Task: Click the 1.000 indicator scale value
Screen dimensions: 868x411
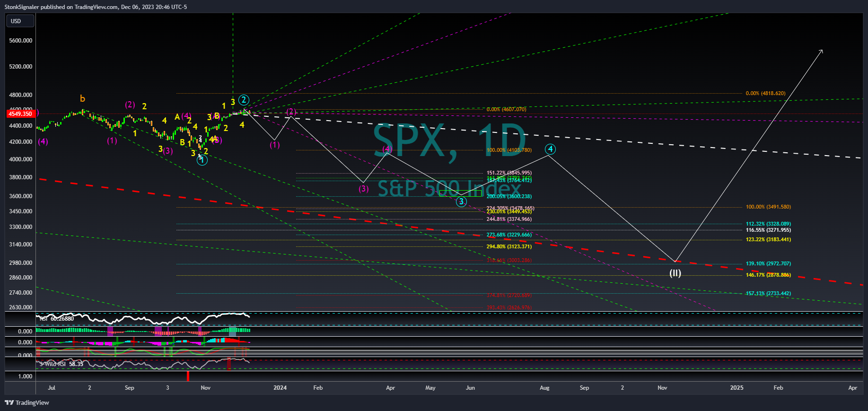Action: coord(25,376)
